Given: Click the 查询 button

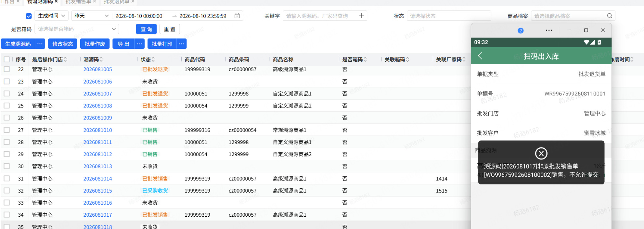Looking at the screenshot, I should pyautogui.click(x=146, y=29).
